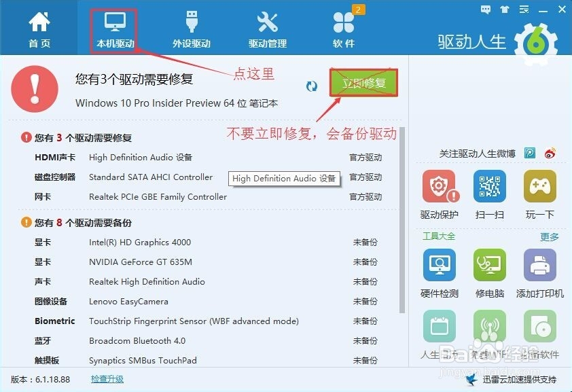Click the 您有 8 个驱动需要备份 header

pos(83,222)
